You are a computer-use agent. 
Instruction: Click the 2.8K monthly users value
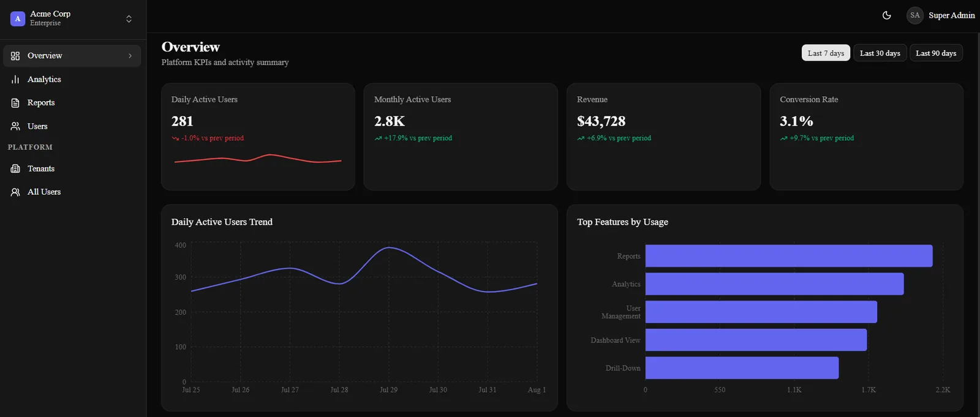[x=390, y=121]
